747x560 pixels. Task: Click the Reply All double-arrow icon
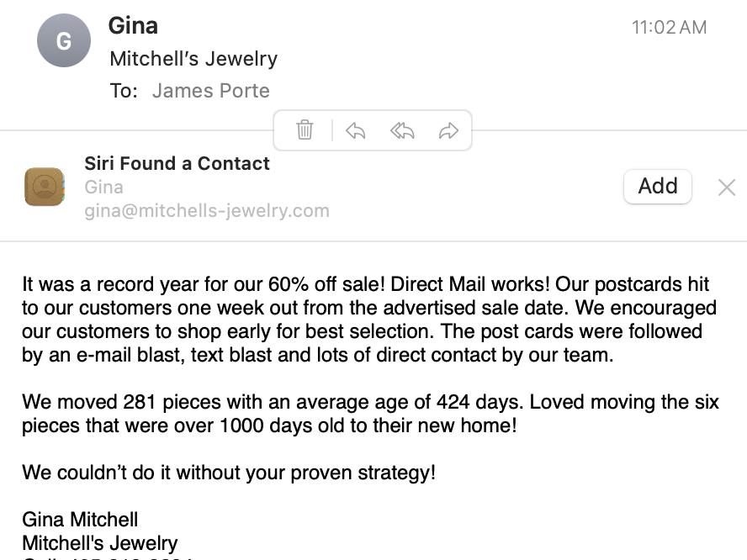(x=402, y=130)
